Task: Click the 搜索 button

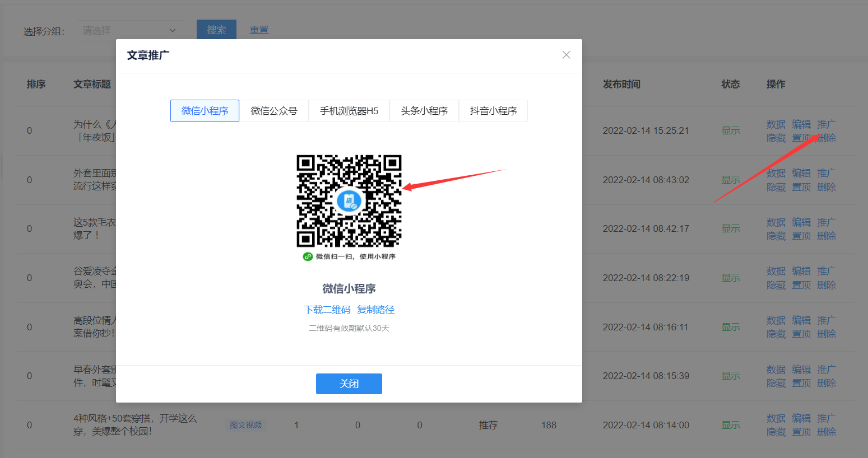Action: 216,30
